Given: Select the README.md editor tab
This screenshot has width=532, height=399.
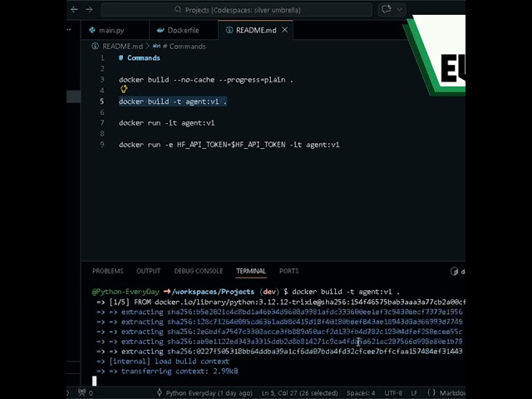Looking at the screenshot, I should (256, 30).
